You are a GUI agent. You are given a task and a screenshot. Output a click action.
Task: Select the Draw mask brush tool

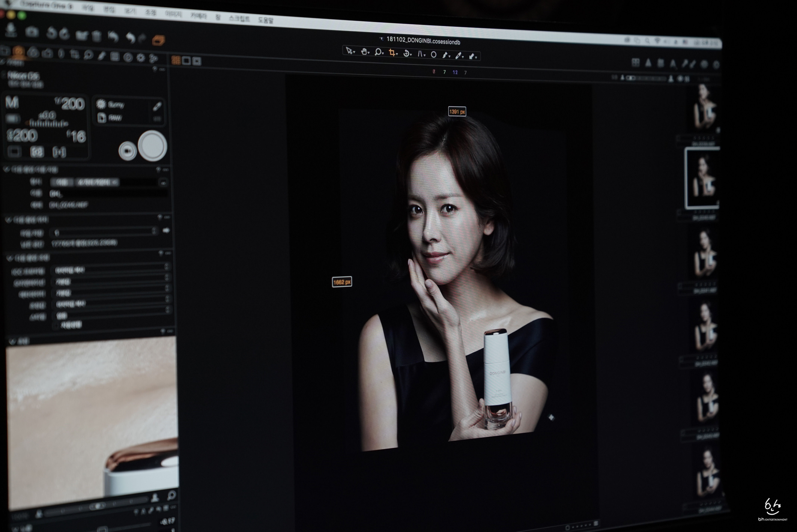[x=446, y=55]
